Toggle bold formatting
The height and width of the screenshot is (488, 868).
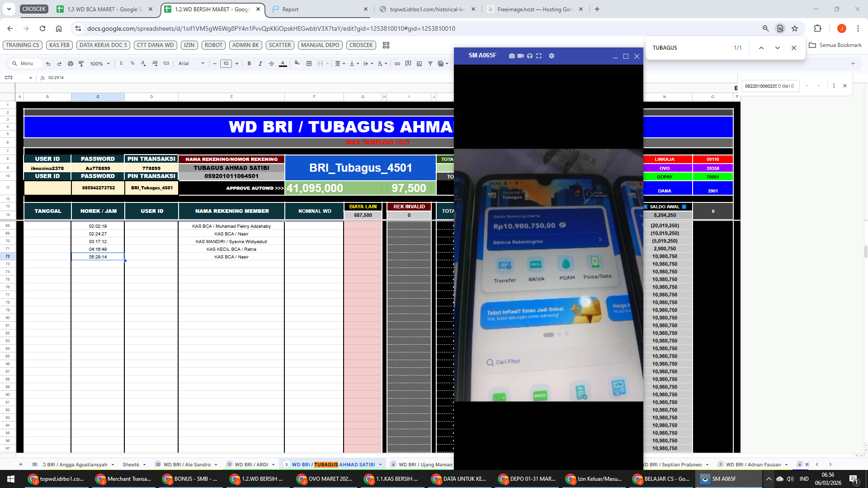click(x=249, y=64)
